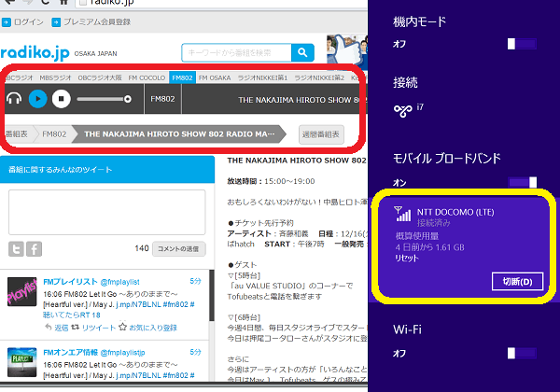Click the 切断(D) disconnect button
This screenshot has width=560, height=392.
click(x=517, y=282)
